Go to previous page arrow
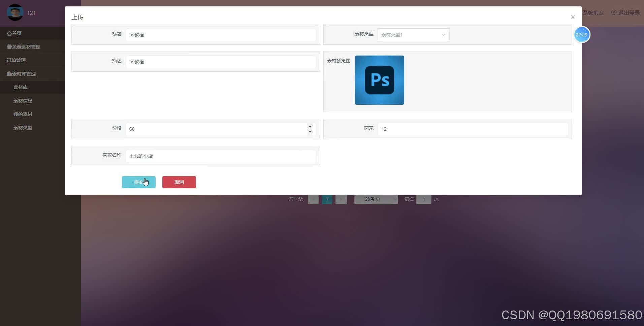Screen dimensions: 644x326 (313, 199)
